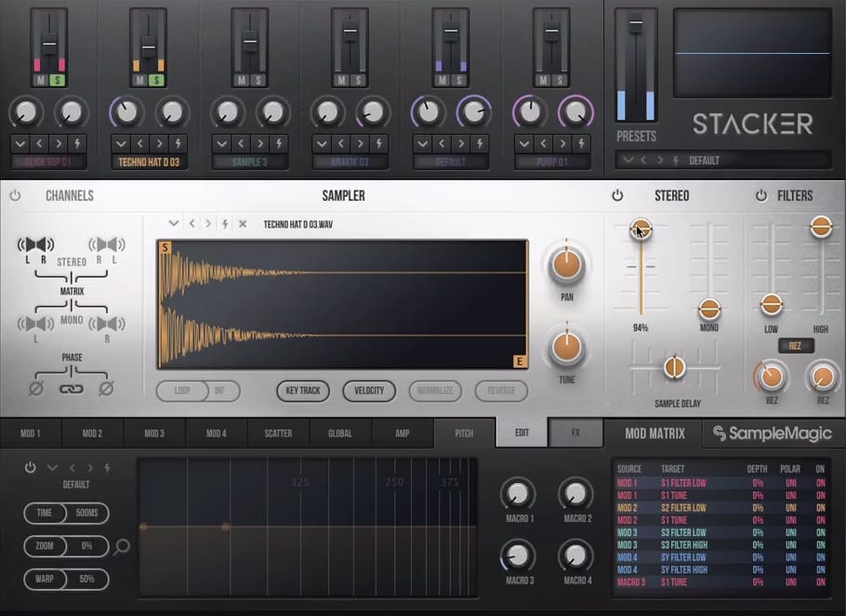Toggle the first MOD 1 row ON in the Mod Matrix
This screenshot has width=846, height=616.
pos(819,482)
